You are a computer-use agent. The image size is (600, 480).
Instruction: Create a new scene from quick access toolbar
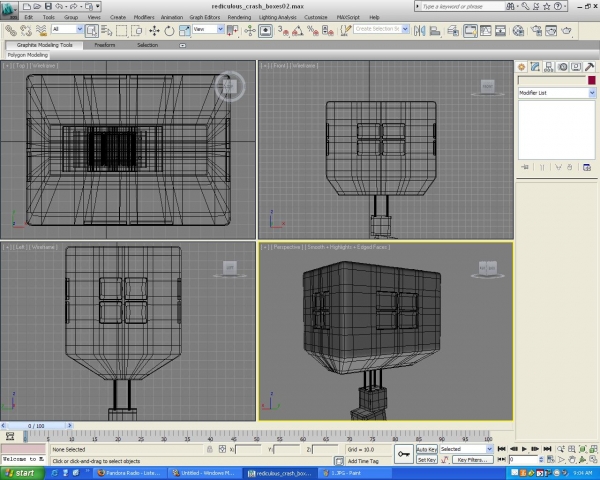[x=26, y=6]
